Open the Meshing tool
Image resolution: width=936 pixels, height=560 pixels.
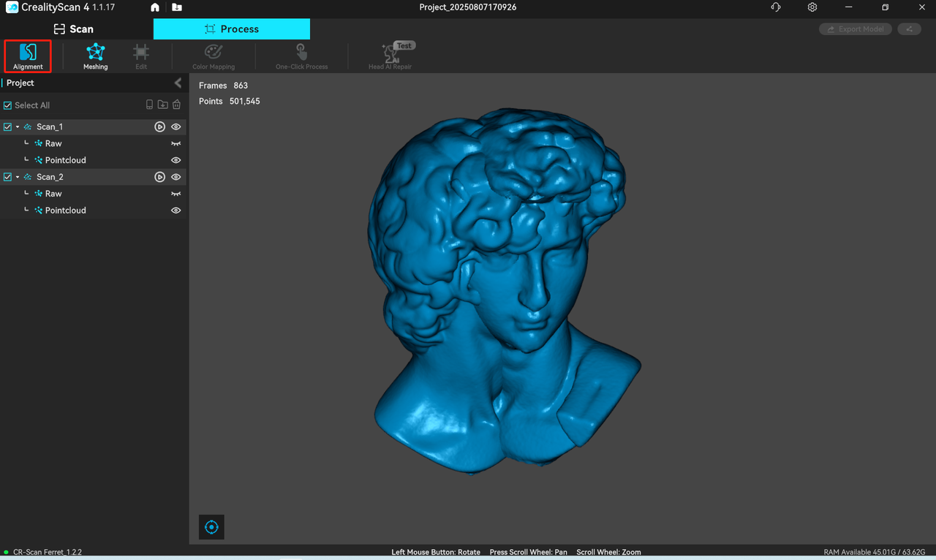95,56
